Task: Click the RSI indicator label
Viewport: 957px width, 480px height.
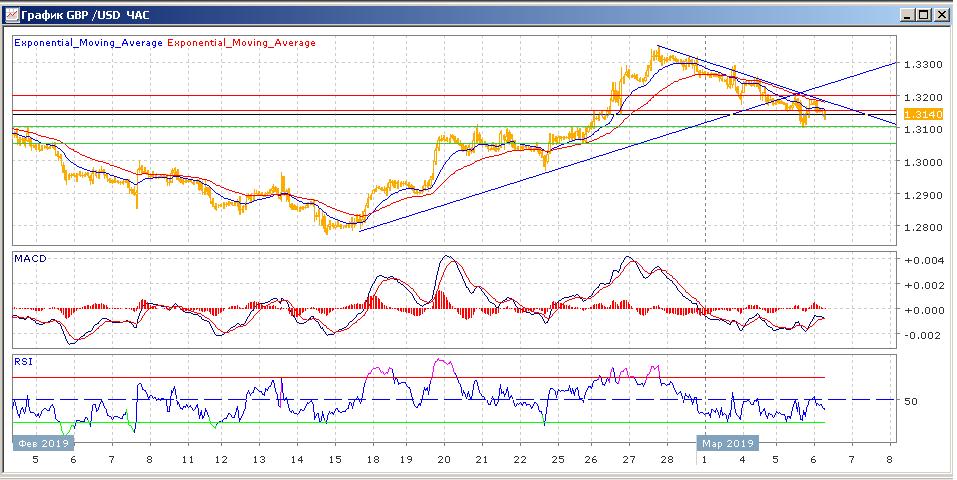Action: click(x=23, y=362)
